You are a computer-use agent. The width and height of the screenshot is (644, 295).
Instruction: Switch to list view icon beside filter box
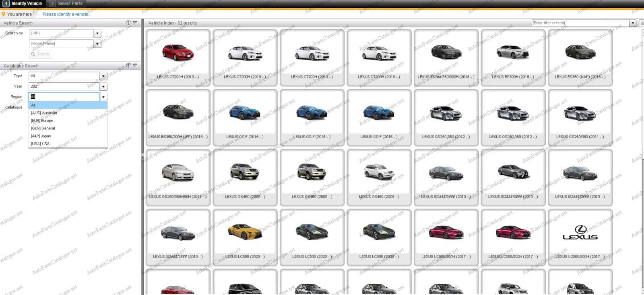pyautogui.click(x=642, y=23)
